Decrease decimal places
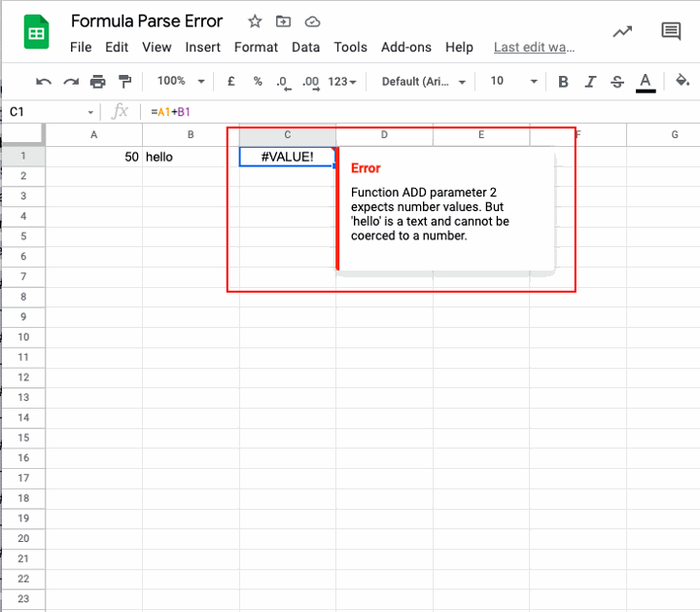The width and height of the screenshot is (700, 612). 283,82
